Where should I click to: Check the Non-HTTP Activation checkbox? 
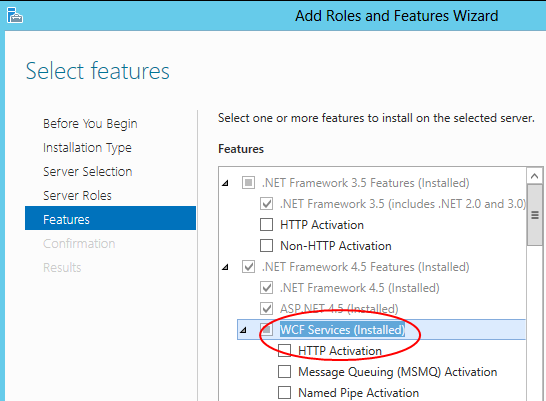pos(266,245)
